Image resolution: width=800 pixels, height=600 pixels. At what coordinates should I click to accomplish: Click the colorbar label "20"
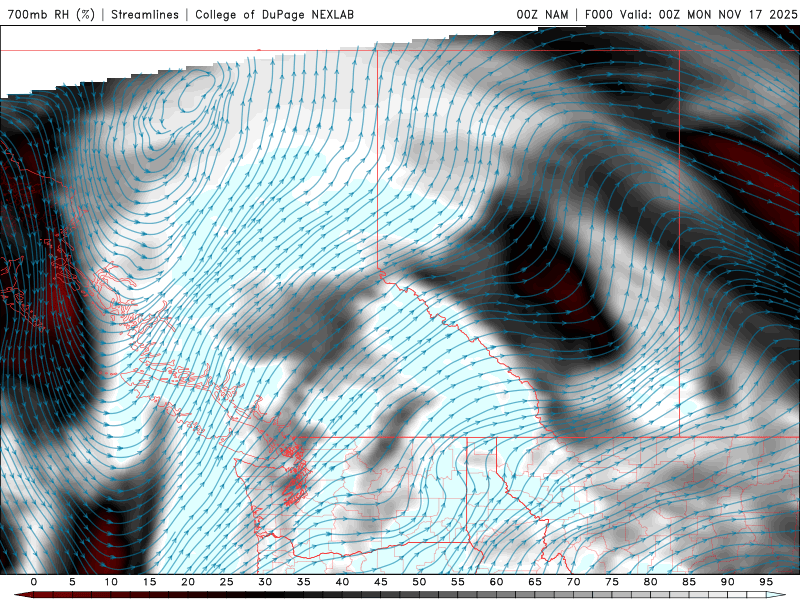188,582
